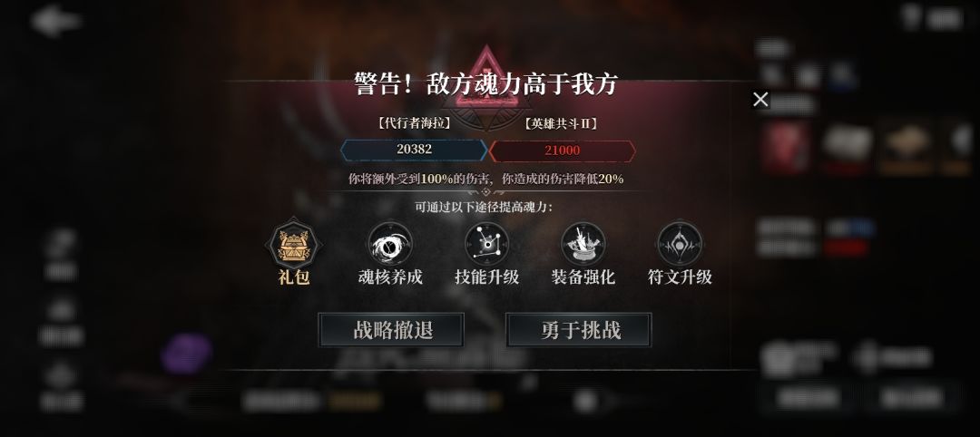Select the 英雄共斗II stage label

point(561,123)
